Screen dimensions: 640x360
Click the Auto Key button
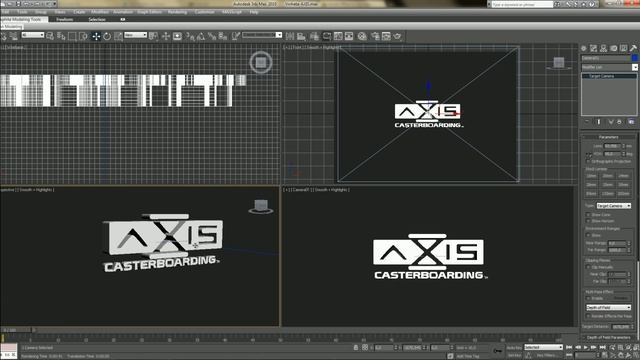pyautogui.click(x=514, y=348)
